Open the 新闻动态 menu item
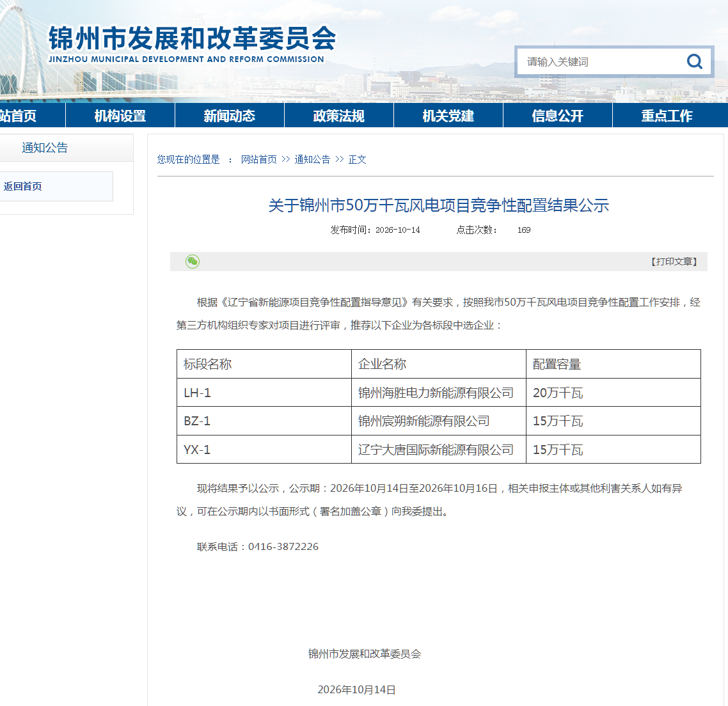This screenshot has width=728, height=706. pyautogui.click(x=230, y=115)
